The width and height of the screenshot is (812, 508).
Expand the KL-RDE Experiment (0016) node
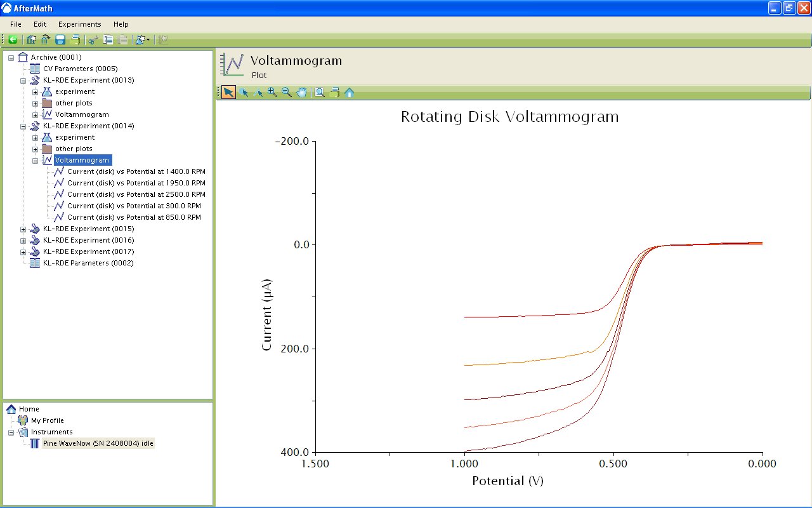pos(23,240)
